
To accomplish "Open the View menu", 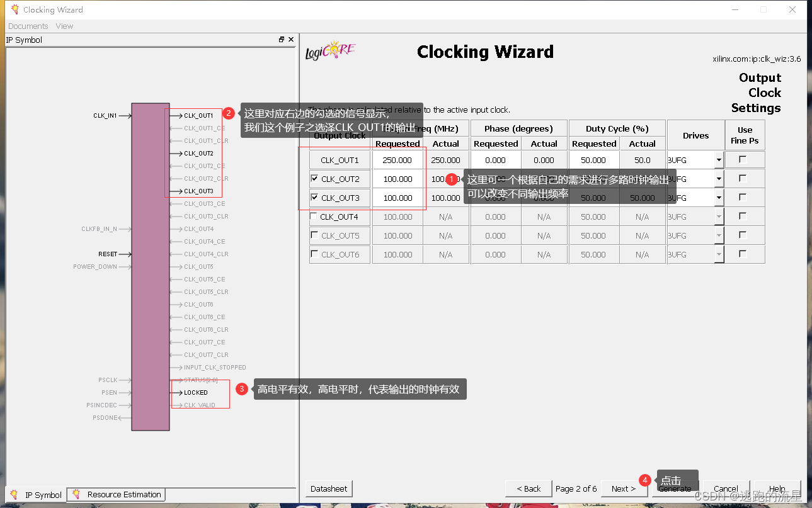I will point(64,26).
